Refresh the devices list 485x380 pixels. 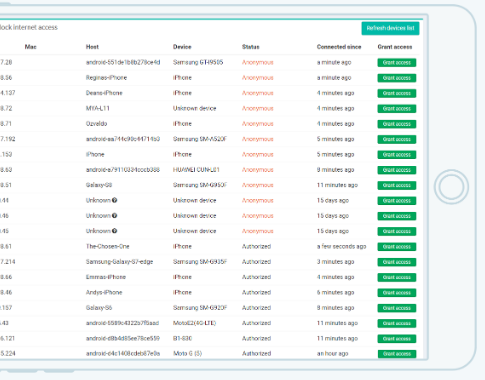[x=390, y=28]
